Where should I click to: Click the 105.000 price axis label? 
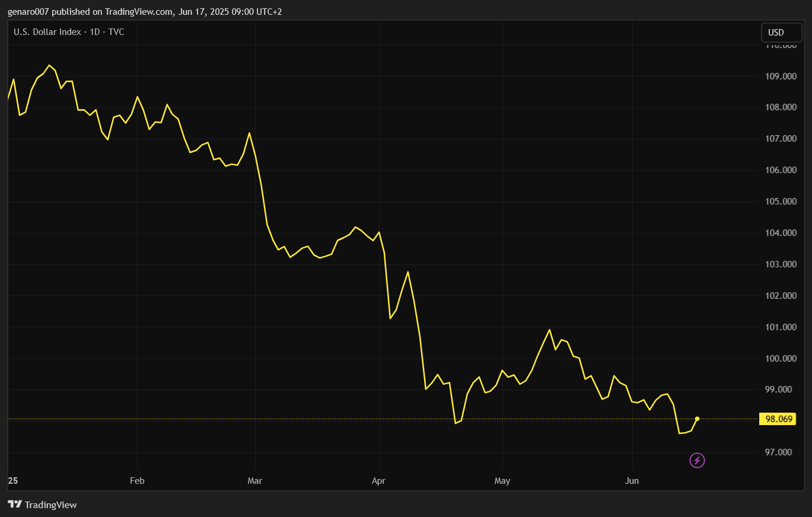(781, 202)
